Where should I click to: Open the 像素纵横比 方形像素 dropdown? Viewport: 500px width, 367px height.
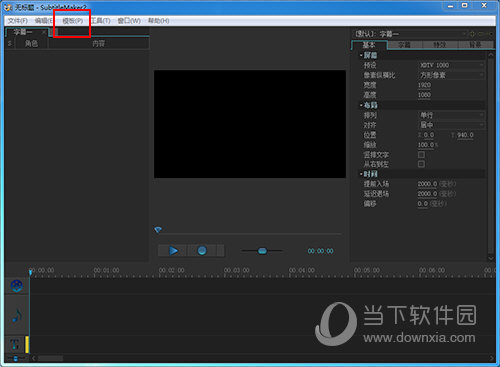451,75
